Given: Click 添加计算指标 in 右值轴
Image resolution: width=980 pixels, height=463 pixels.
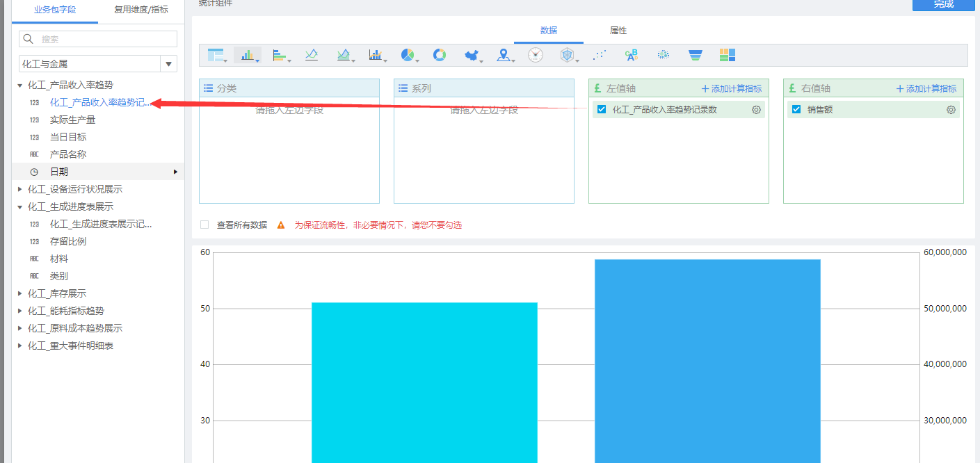Looking at the screenshot, I should click(926, 88).
